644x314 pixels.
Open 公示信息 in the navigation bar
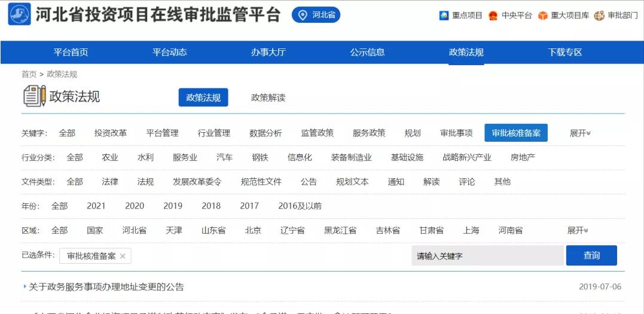click(367, 52)
